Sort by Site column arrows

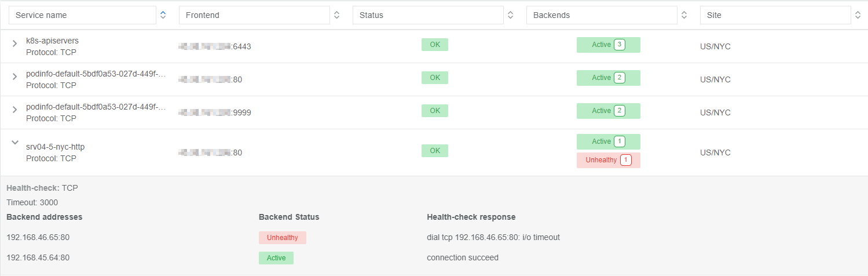[858, 15]
